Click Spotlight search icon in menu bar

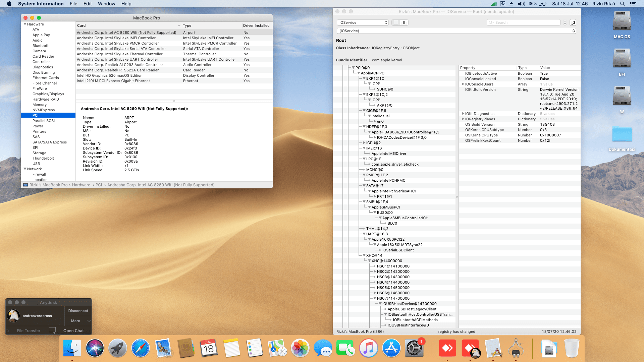click(622, 4)
